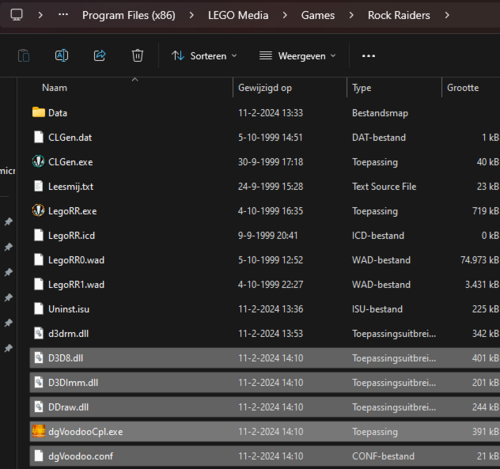Screen dimensions: 500x469
Task: Select the LegoRR1.wad file name
Action: (76, 285)
